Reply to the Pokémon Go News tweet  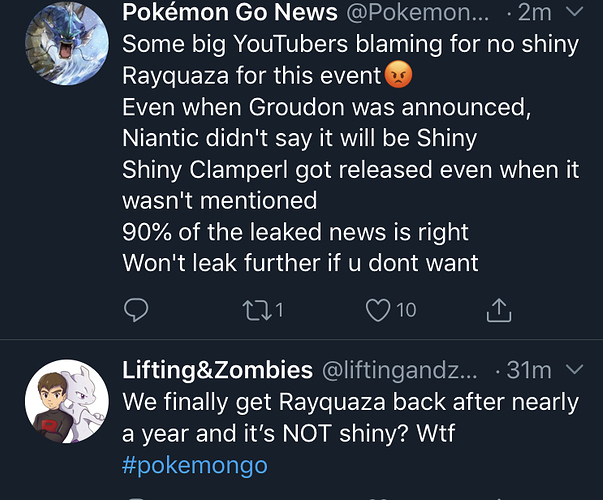pyautogui.click(x=136, y=311)
